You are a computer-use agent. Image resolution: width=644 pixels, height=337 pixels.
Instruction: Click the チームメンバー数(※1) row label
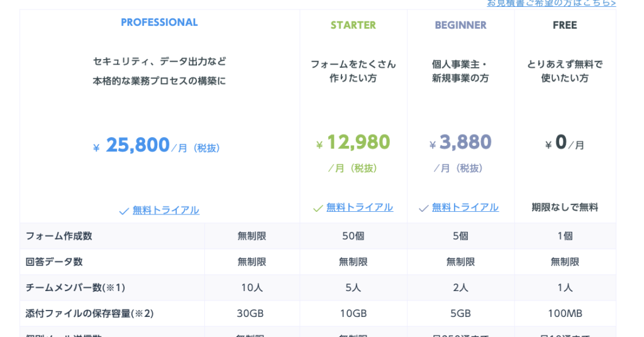[75, 287]
